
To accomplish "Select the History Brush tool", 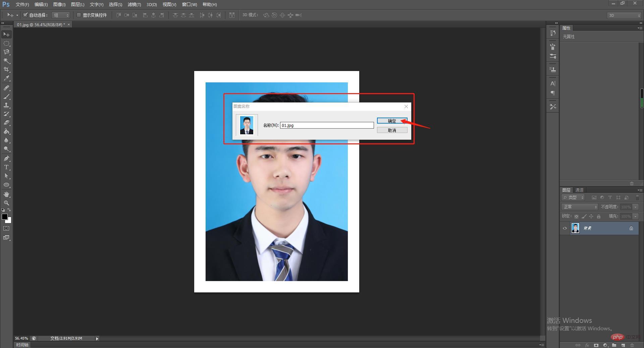I will click(x=6, y=114).
